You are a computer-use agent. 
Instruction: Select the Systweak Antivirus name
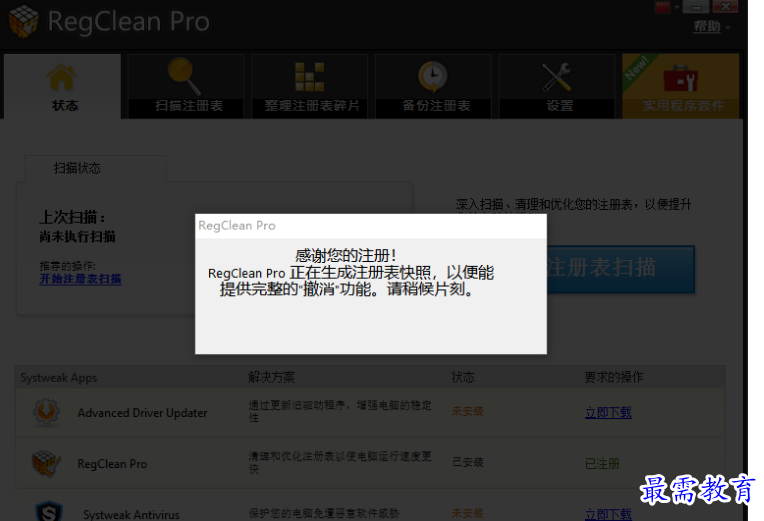(x=131, y=515)
